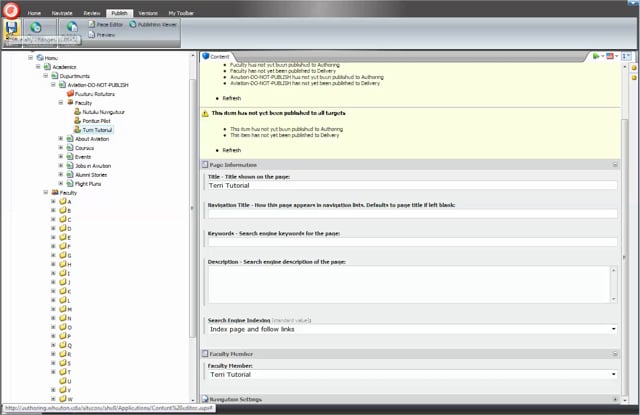Click the first globe Publish icon
Viewport: 640px width, 415px height.
point(36,27)
